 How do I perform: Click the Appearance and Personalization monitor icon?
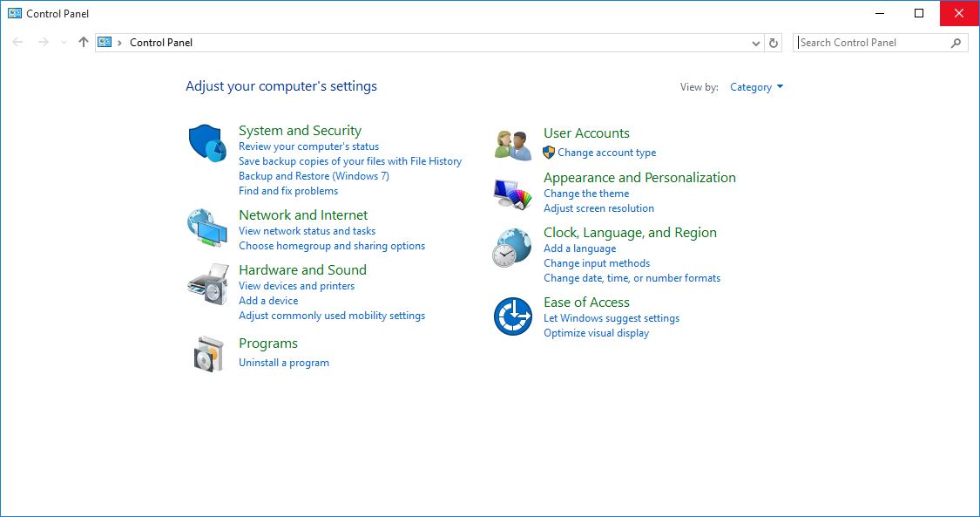[512, 194]
